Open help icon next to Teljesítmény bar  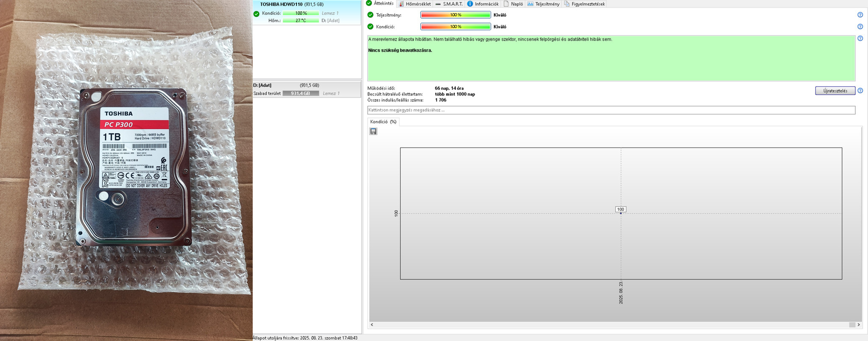[860, 15]
